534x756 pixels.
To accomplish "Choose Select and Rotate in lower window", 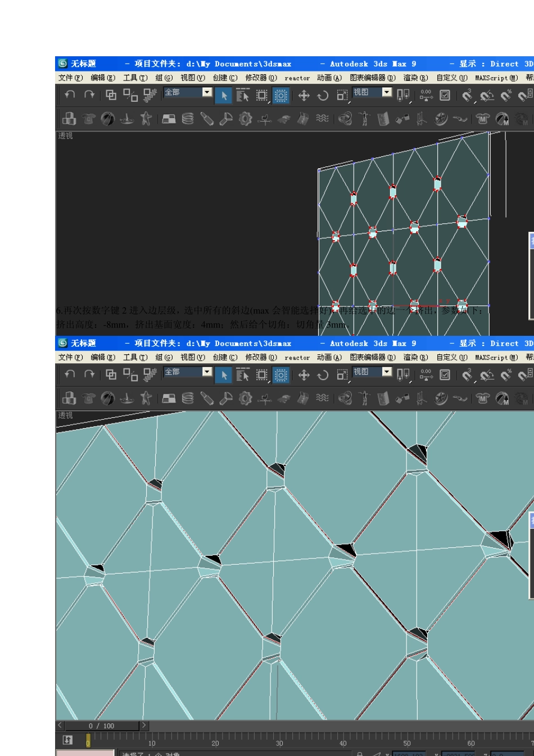I will 323,375.
